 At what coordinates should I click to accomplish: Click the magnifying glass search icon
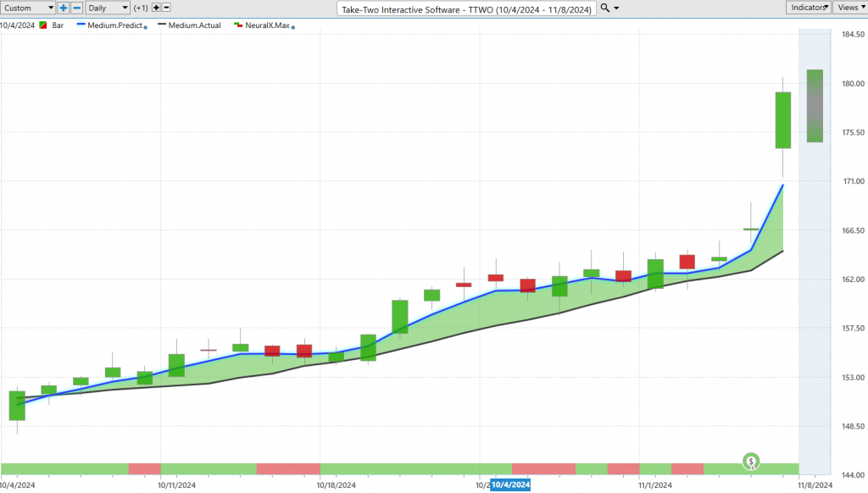point(604,8)
